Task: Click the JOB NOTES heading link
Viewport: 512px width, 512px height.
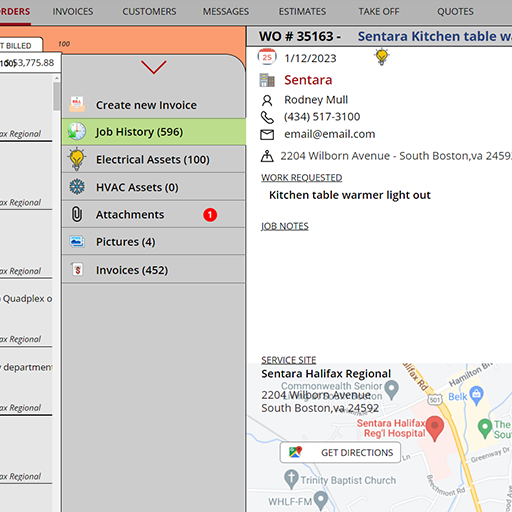Action: tap(284, 226)
